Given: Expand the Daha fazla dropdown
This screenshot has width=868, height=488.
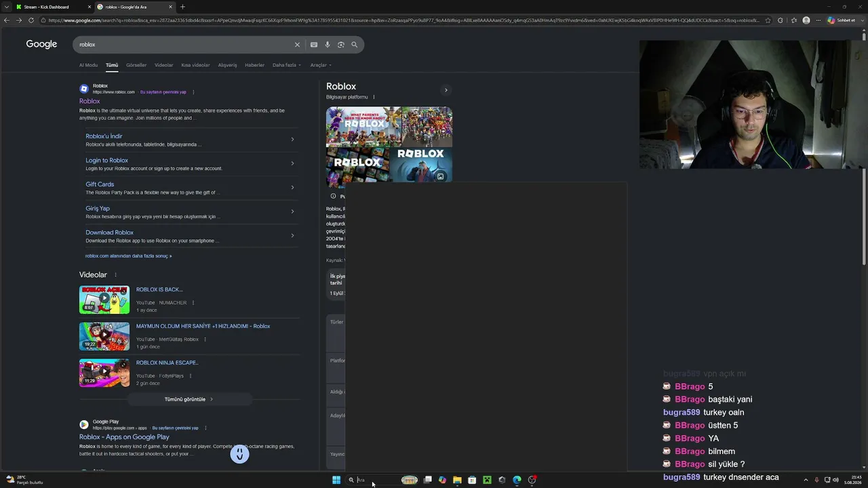Looking at the screenshot, I should [286, 65].
